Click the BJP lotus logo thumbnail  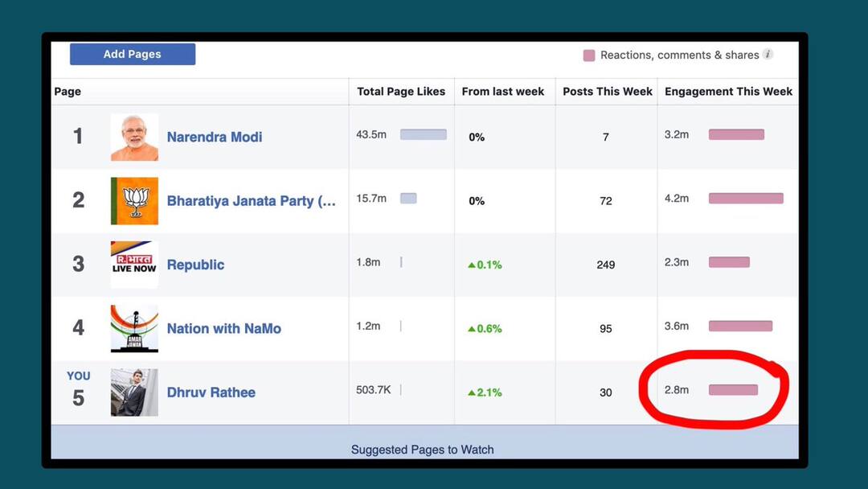click(x=134, y=201)
